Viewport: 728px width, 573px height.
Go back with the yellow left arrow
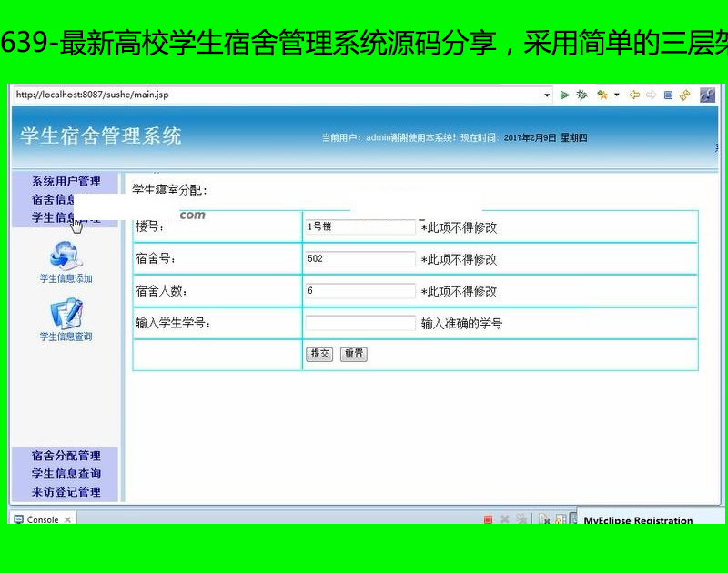[x=634, y=95]
